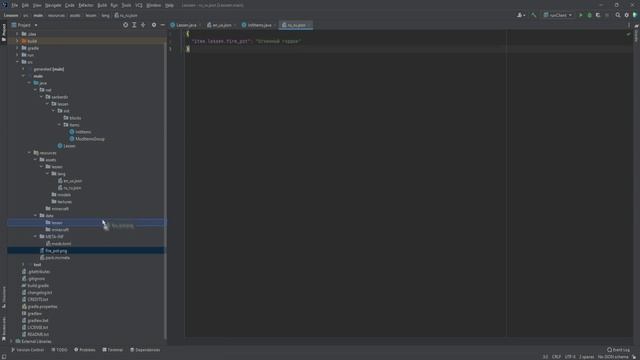Open TODO tool window

coord(60,350)
